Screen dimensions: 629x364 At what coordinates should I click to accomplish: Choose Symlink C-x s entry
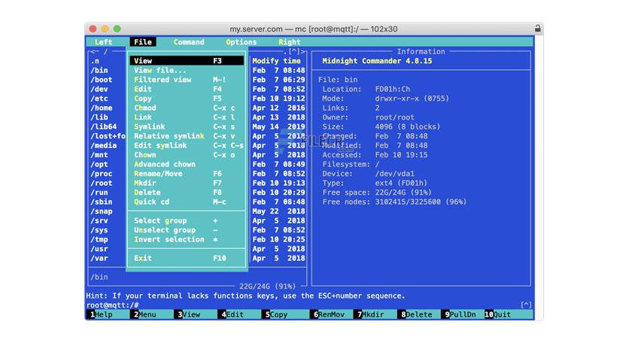pyautogui.click(x=187, y=126)
